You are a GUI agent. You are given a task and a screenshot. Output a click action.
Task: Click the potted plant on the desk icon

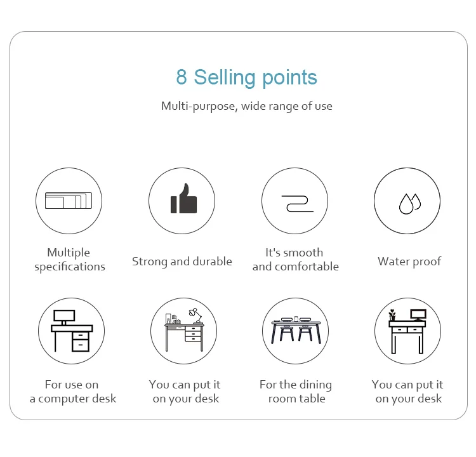(392, 315)
